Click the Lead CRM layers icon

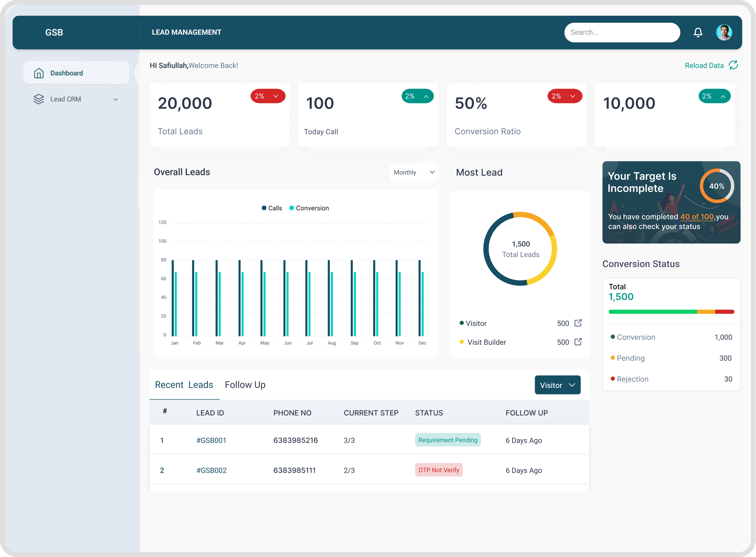39,99
